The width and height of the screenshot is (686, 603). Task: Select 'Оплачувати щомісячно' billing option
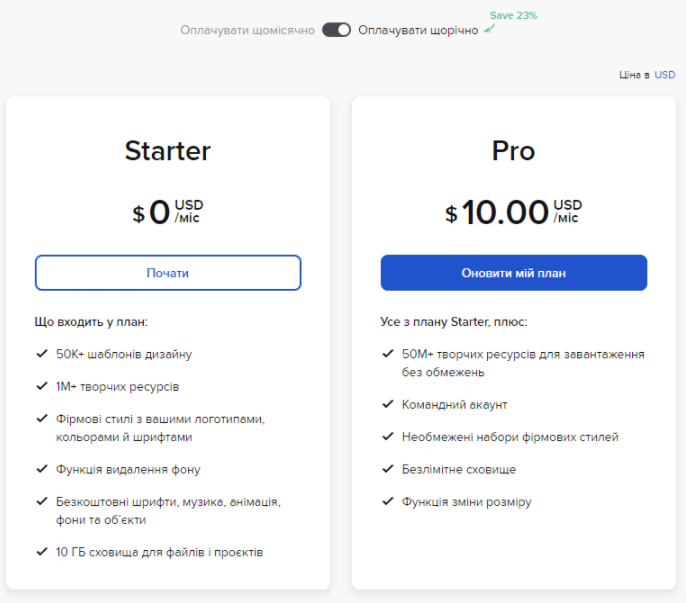(247, 30)
